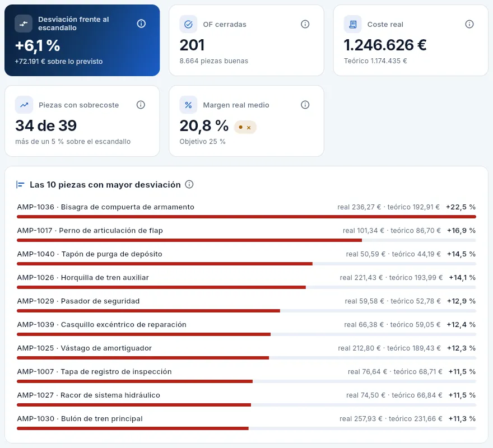
Task: Select AMP-1017 · Perno de articulación de flap
Action: click(x=90, y=231)
